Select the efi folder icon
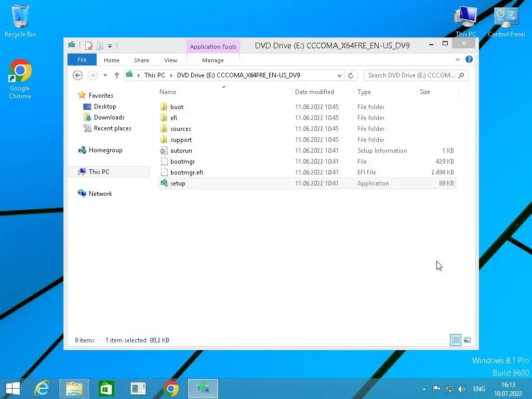The height and width of the screenshot is (399, 532). [x=164, y=117]
